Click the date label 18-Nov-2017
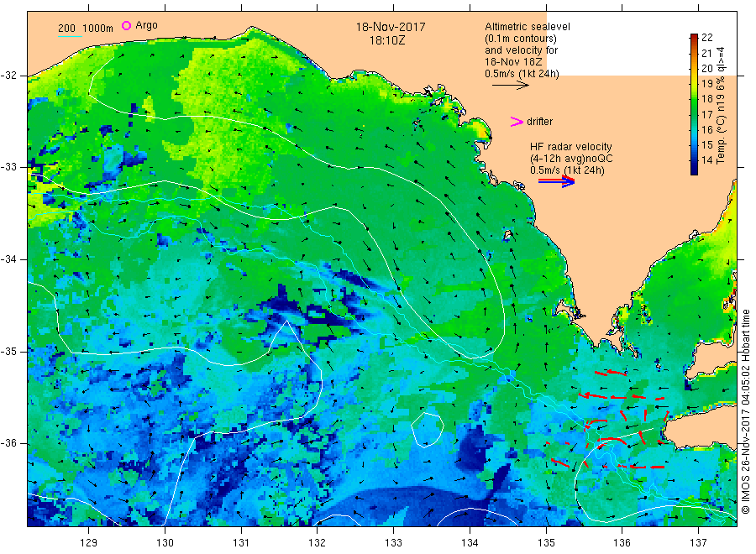This screenshot has width=756, height=554. click(x=391, y=27)
